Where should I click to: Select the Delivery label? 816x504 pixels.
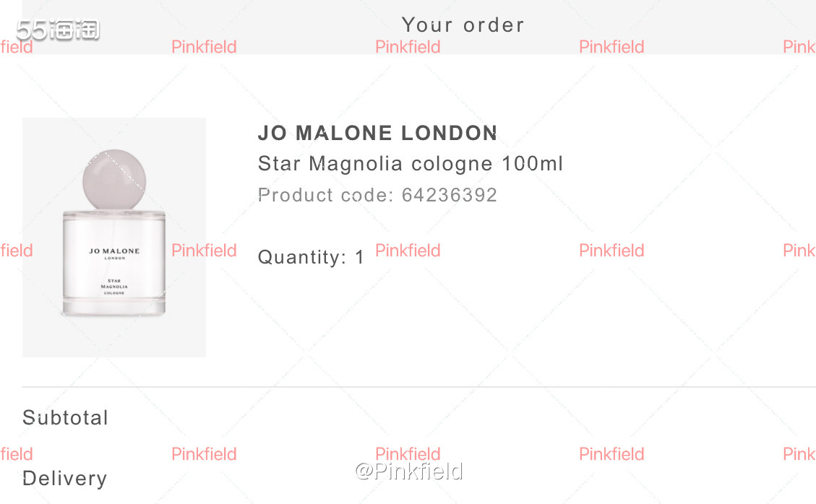click(x=64, y=478)
